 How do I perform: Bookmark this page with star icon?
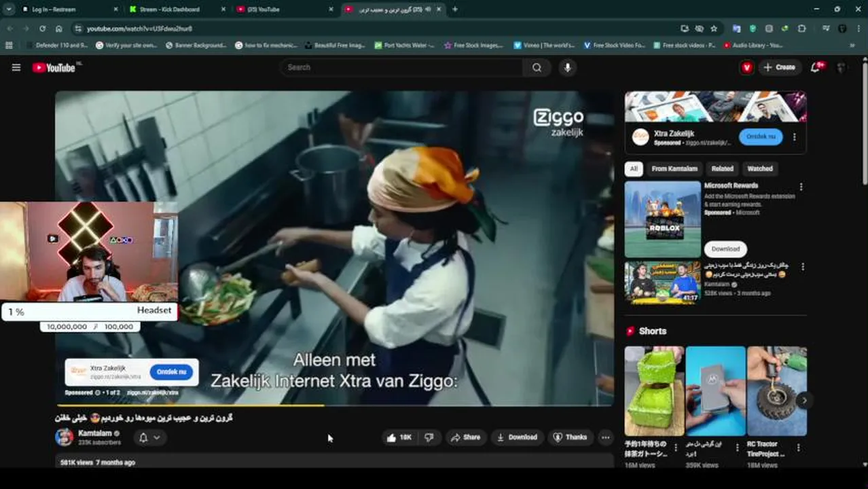714,29
